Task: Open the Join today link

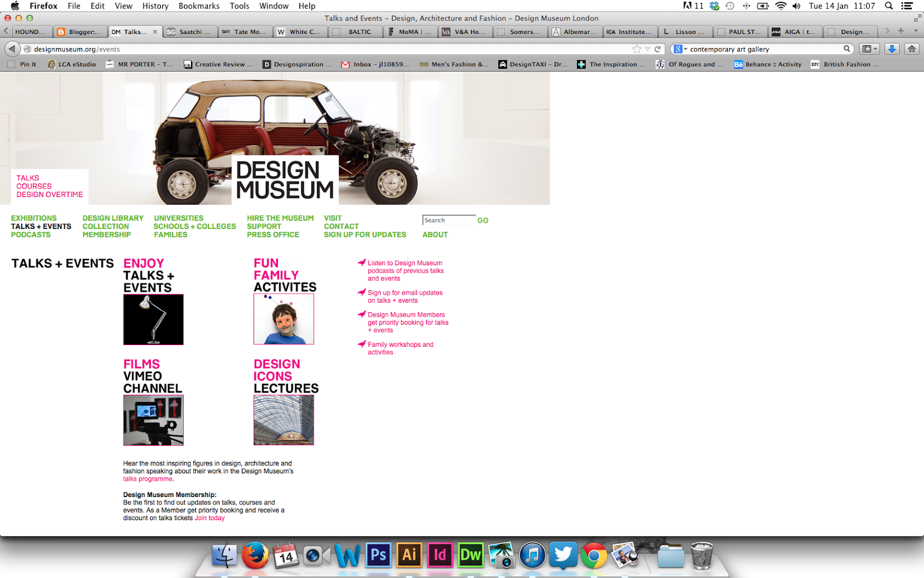Action: pos(210,518)
